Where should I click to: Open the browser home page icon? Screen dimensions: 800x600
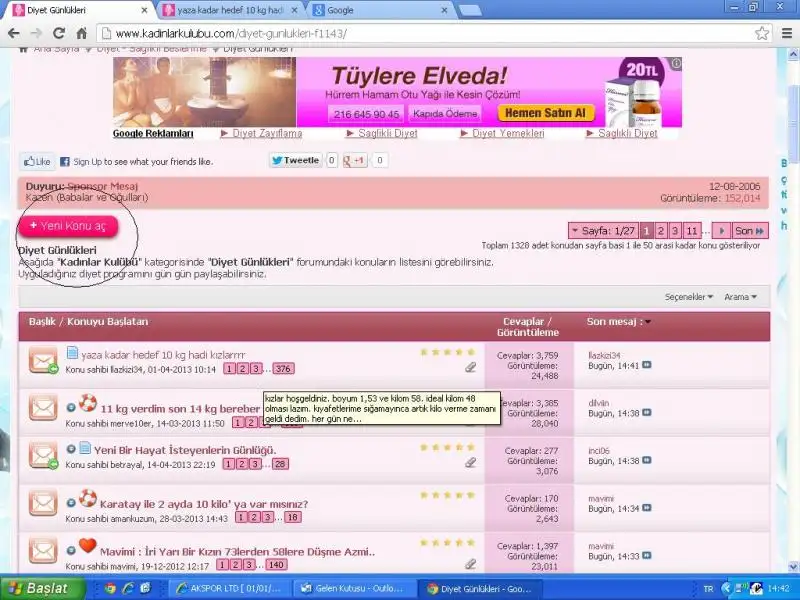click(x=82, y=34)
